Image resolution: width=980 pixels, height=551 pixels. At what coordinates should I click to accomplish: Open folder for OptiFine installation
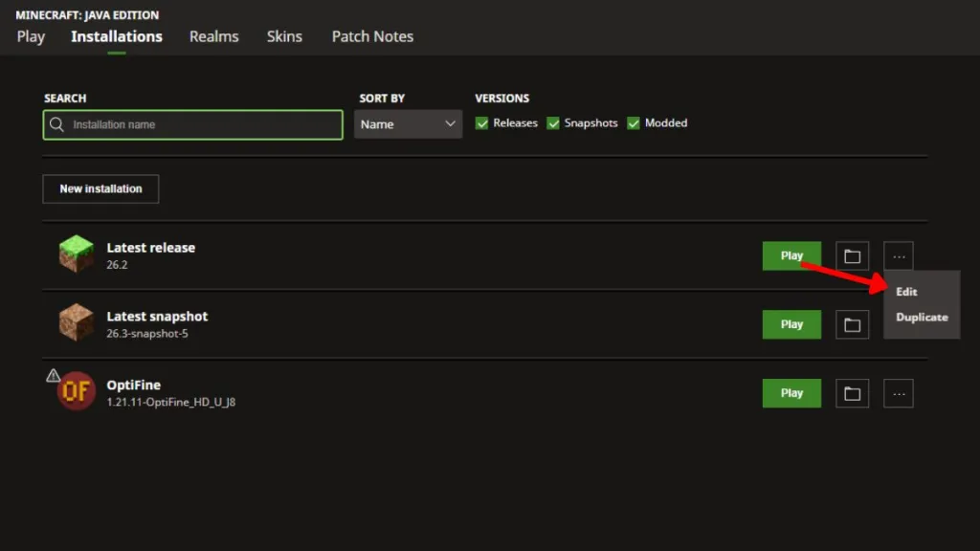pyautogui.click(x=852, y=393)
